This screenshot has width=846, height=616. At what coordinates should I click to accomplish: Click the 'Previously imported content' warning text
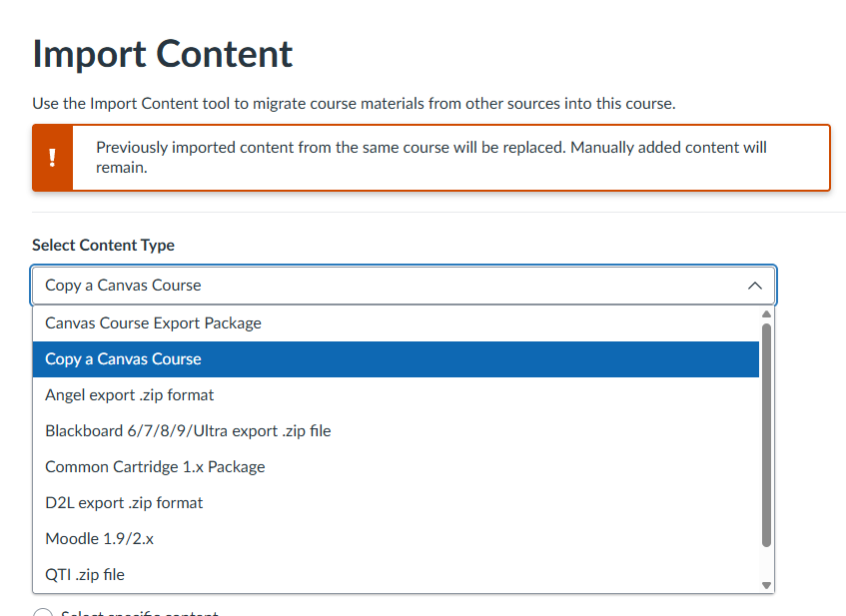(x=431, y=157)
